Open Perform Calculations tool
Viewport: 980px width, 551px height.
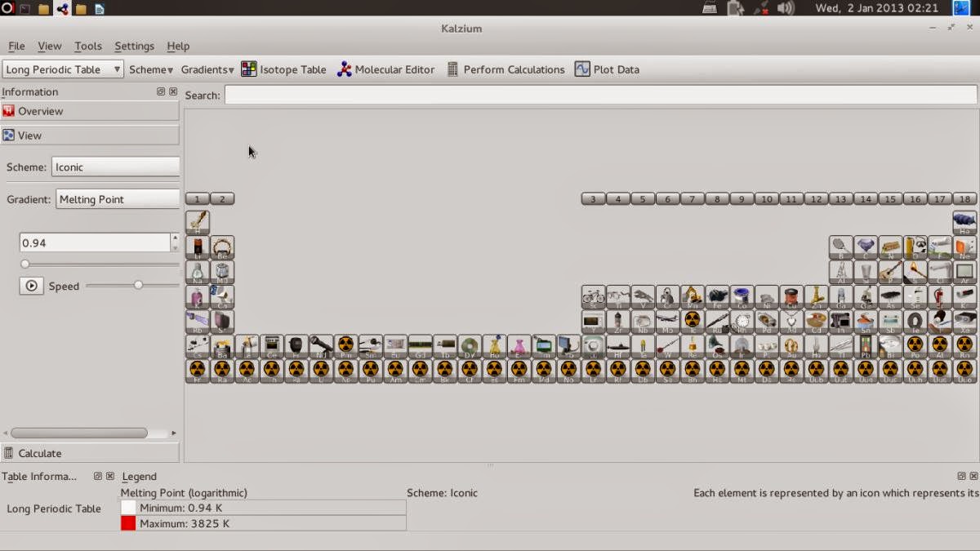pos(506,69)
